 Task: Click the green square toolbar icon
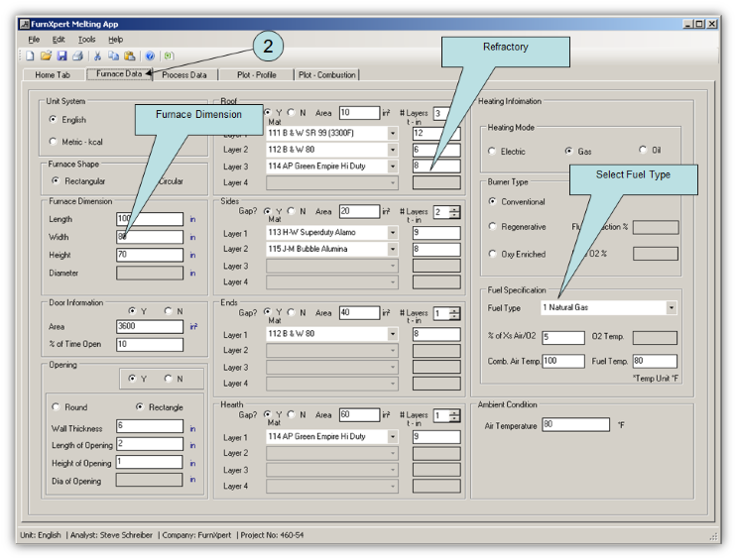coord(169,56)
